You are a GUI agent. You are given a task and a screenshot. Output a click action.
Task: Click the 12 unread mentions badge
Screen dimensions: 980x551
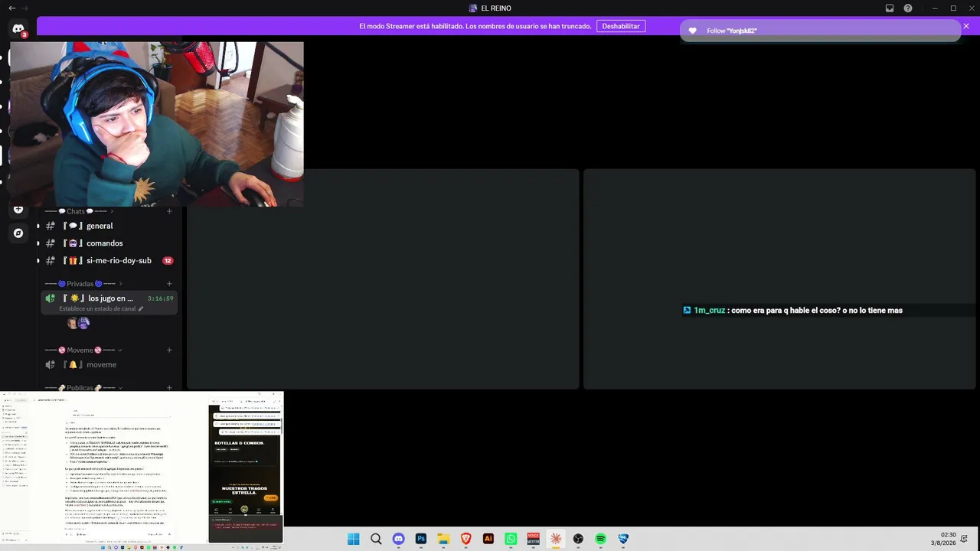click(x=168, y=261)
